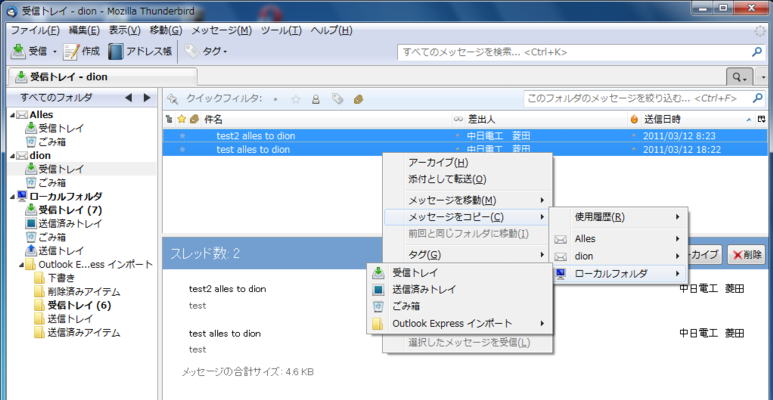773x400 pixels.
Task: Sort messages by 送信日時 column
Action: tap(663, 119)
